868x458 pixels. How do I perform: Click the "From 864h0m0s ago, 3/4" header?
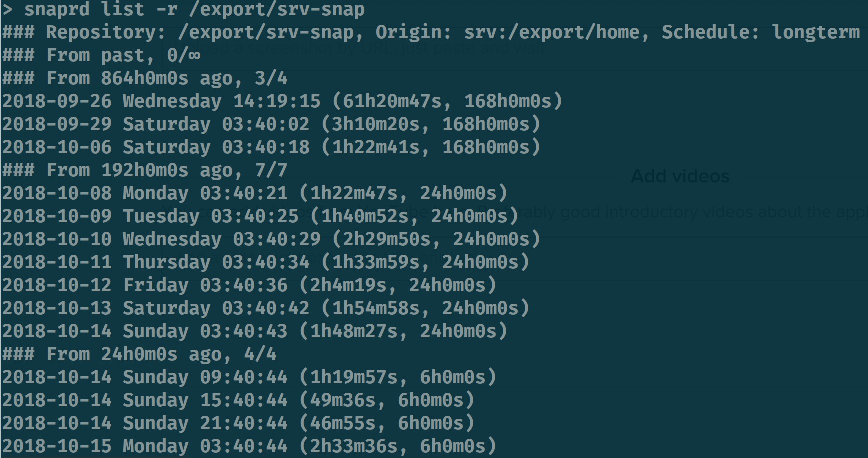point(145,78)
